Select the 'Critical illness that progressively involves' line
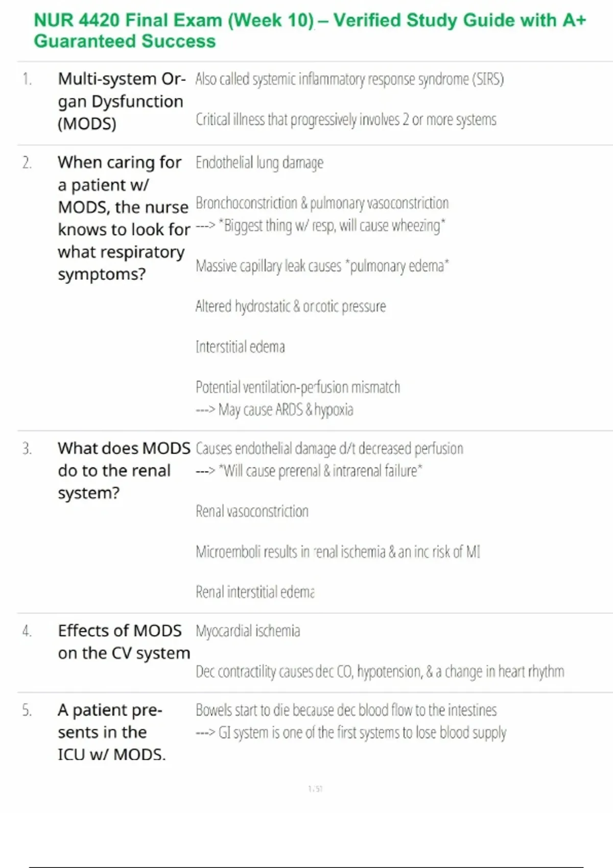Screen dimensions: 613x868 [x=346, y=119]
